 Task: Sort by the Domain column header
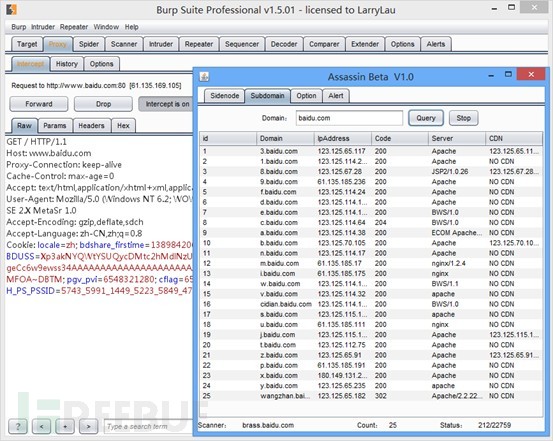click(285, 138)
